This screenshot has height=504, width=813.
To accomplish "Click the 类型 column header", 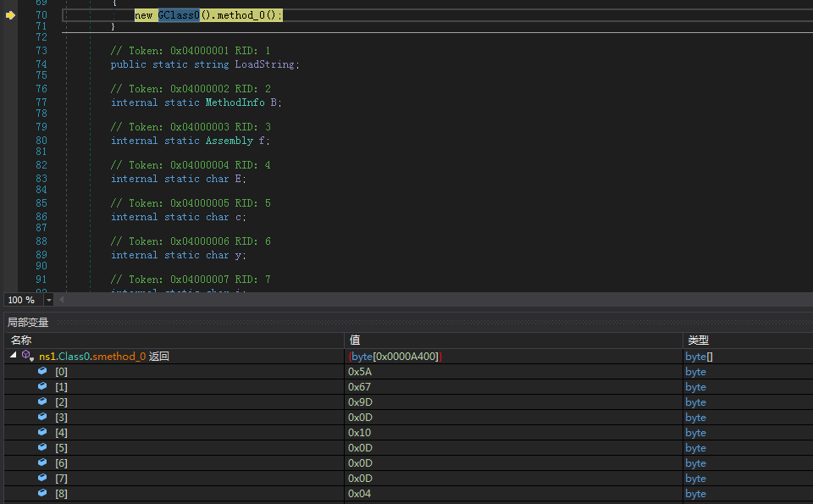I will [x=699, y=341].
